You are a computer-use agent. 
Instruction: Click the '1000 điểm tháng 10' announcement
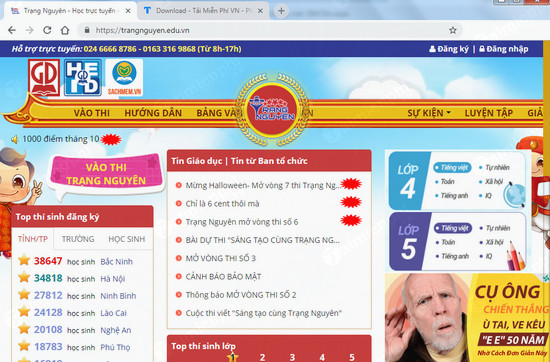pos(61,139)
